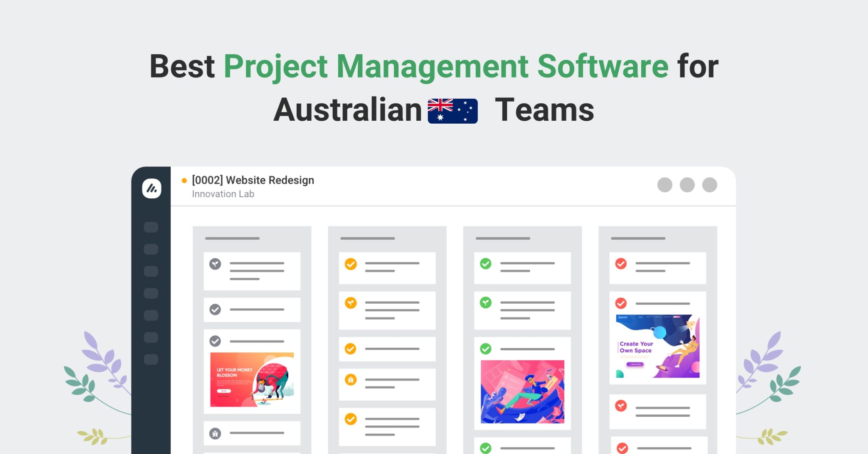This screenshot has width=868, height=454.
Task: Expand the second column's header bar
Action: (368, 238)
